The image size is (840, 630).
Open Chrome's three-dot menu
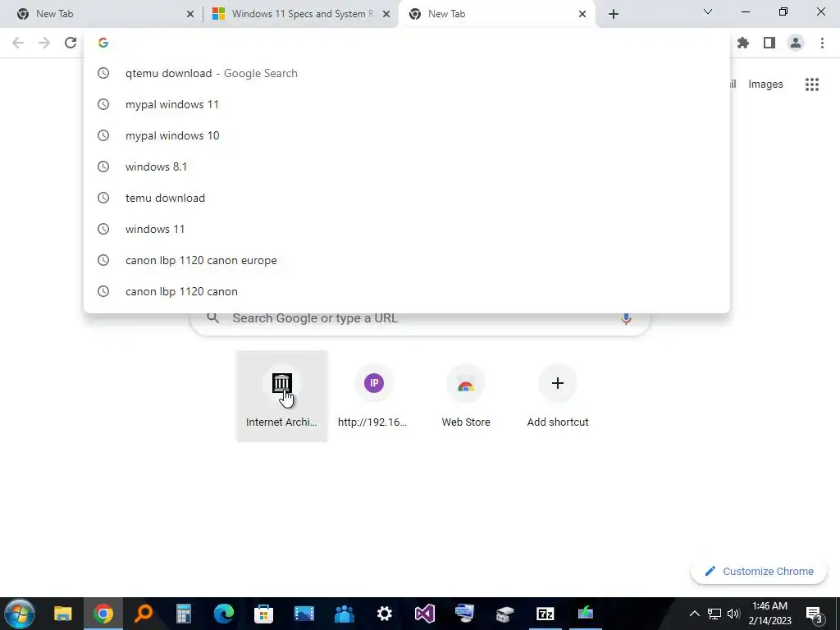(x=822, y=43)
